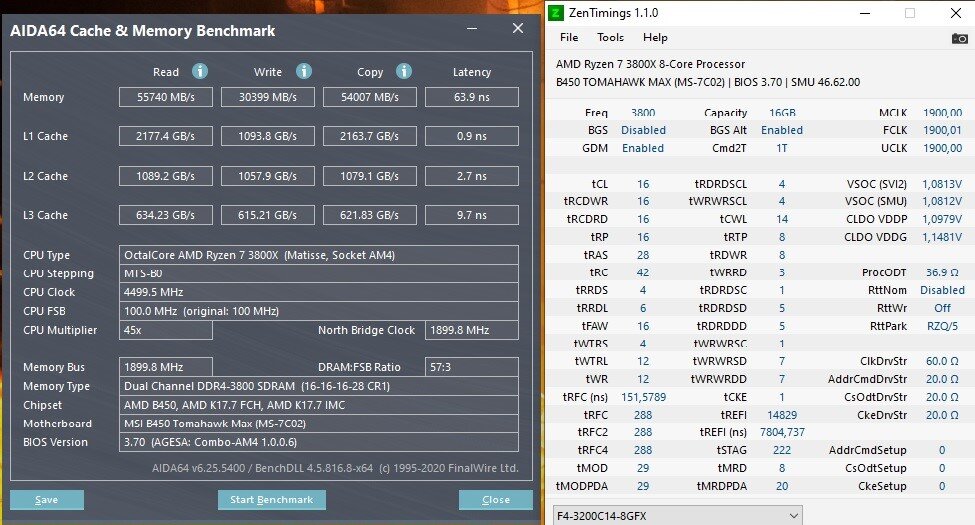Screen dimensions: 975x525
Task: Select the CPU Multiplier 45x field
Action: [x=166, y=330]
